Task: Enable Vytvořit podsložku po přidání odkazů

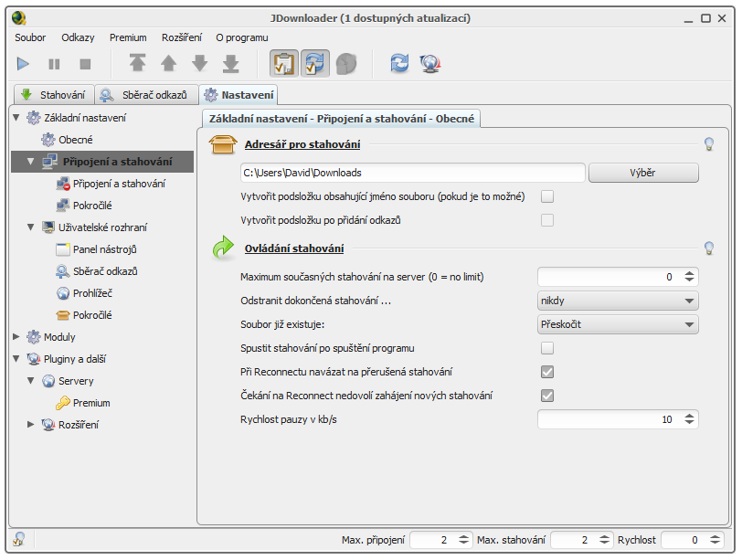Action: coord(547,220)
